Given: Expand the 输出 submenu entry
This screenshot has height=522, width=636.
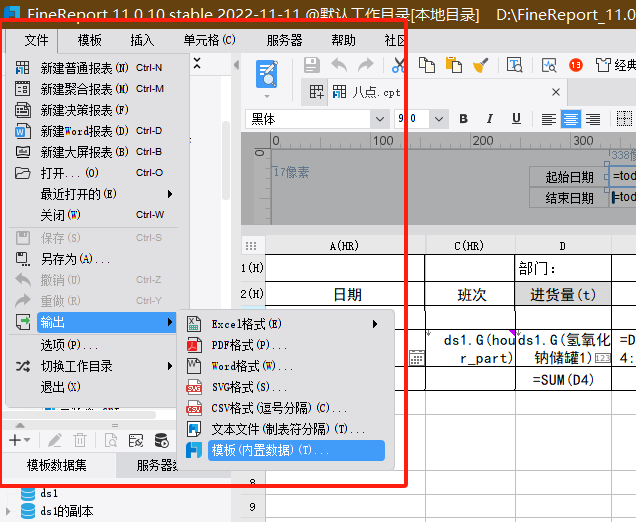Looking at the screenshot, I should coord(106,322).
